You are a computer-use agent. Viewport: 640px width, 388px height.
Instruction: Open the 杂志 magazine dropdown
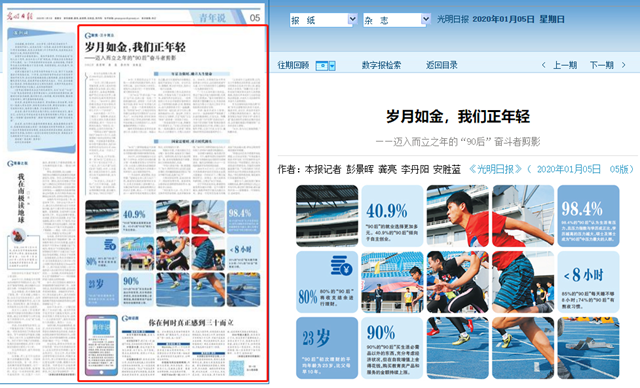(x=397, y=20)
